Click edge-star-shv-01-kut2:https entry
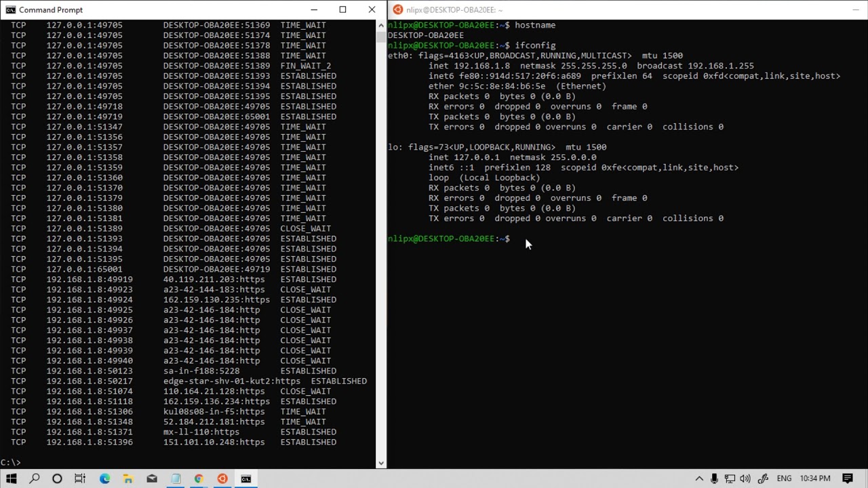This screenshot has width=868, height=488. pyautogui.click(x=232, y=381)
